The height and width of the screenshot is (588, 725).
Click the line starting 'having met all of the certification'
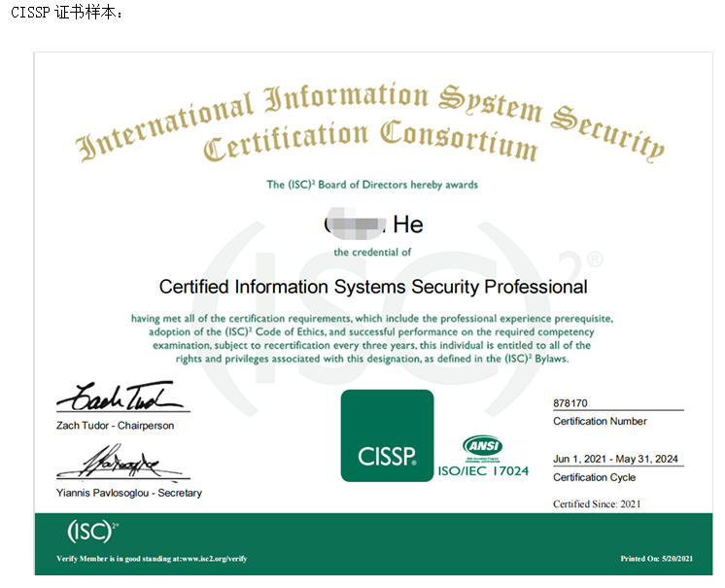[x=372, y=319]
